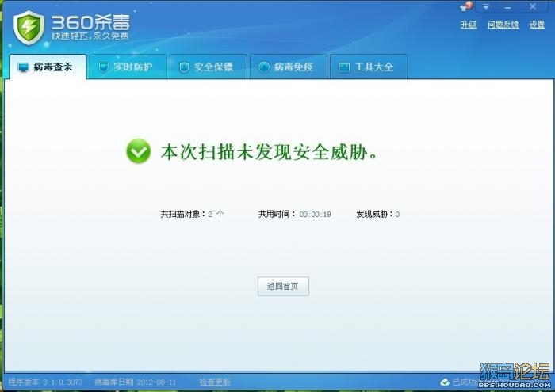Open the 升级 upgrade link
Viewport: 555px width, 392px height.
point(469,25)
